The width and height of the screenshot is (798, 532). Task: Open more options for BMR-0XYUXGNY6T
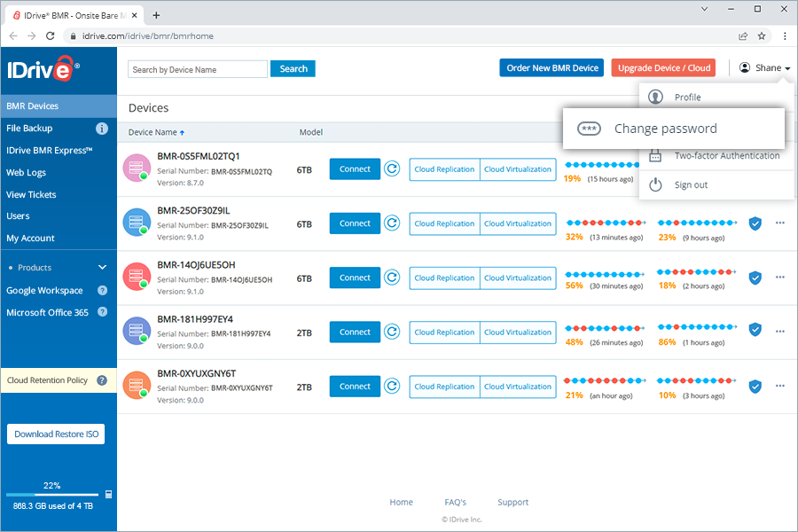click(780, 386)
